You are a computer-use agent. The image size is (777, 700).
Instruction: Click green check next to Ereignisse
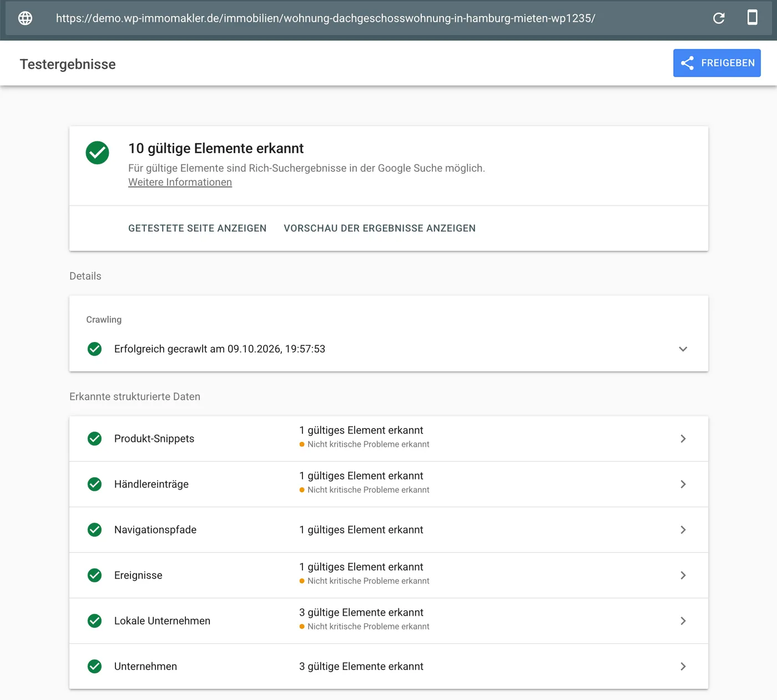(95, 575)
